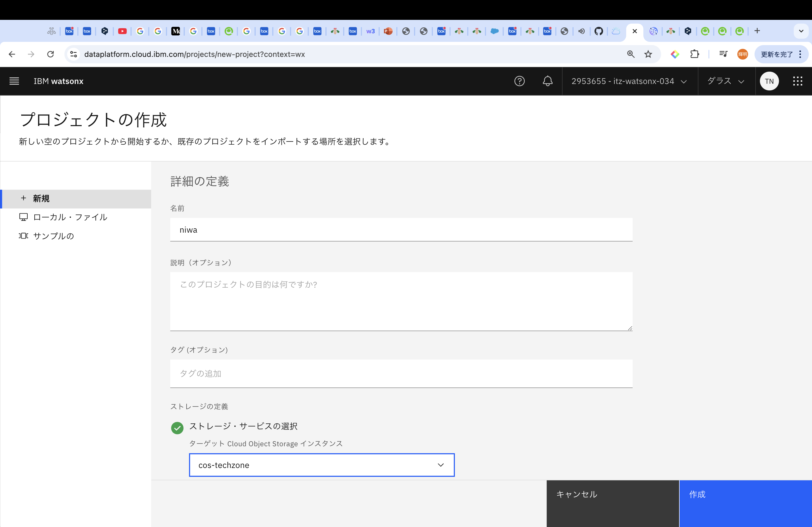
Task: Select サンプルの option in sidebar
Action: (x=53, y=236)
